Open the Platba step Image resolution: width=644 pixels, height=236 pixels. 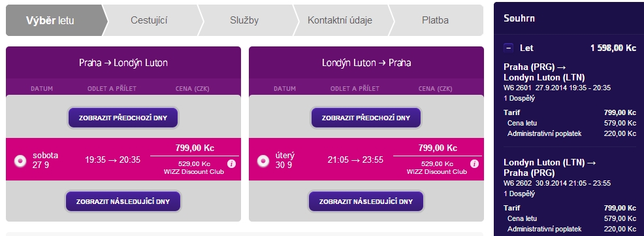436,20
